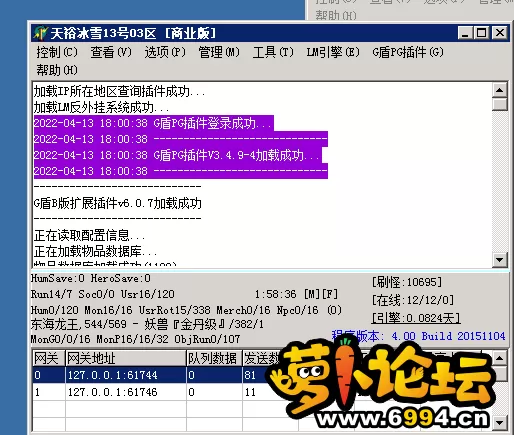Click gateway table scrollbar down arrow

point(500,423)
